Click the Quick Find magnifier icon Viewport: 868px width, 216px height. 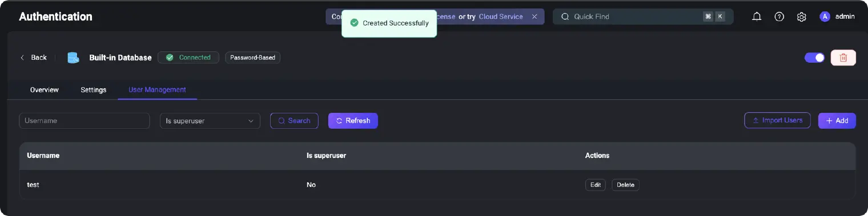tap(565, 17)
